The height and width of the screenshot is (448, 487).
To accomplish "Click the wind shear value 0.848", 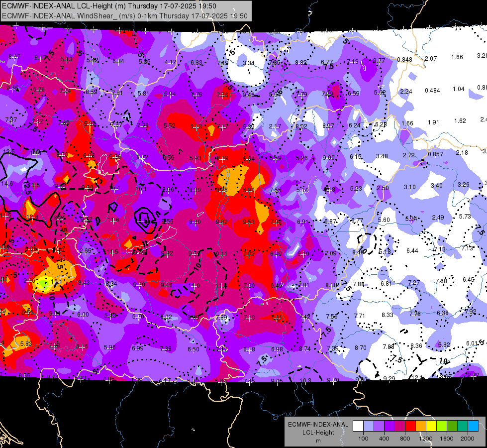I will (405, 60).
